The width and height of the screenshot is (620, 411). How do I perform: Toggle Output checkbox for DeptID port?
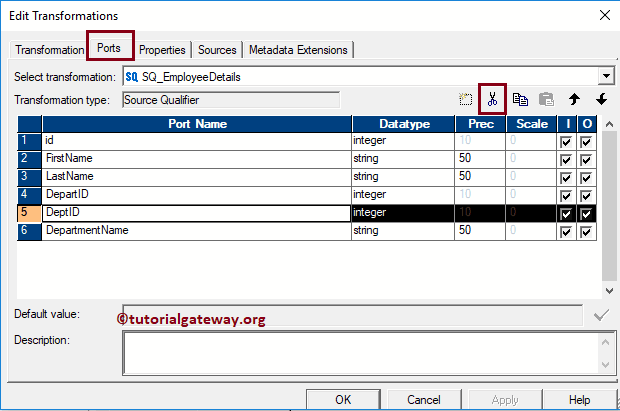pos(586,214)
